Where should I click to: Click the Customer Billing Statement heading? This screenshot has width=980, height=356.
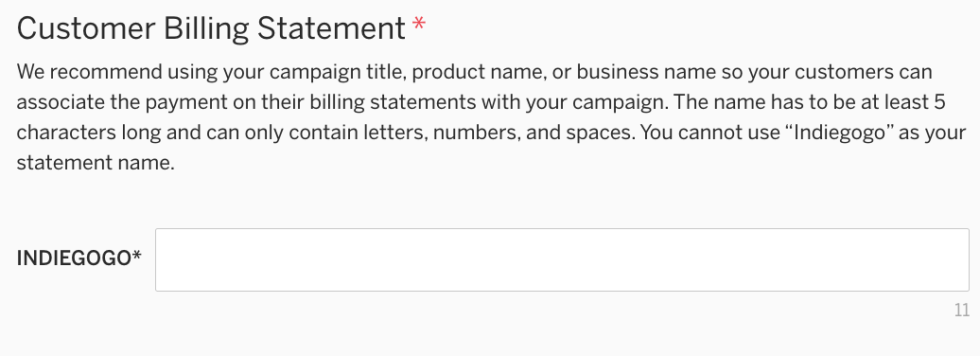tap(211, 28)
